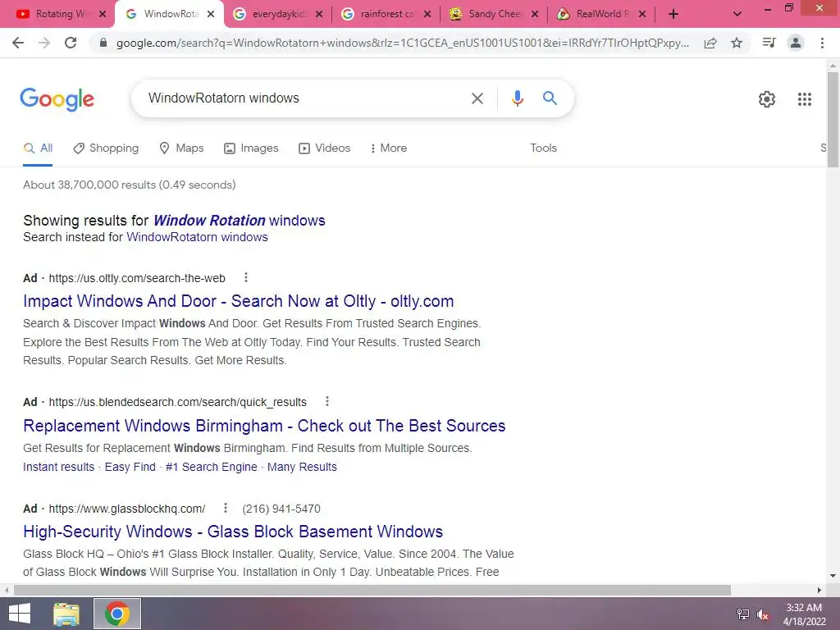Image resolution: width=840 pixels, height=630 pixels.
Task: Open media control icon in toolbar
Action: pyautogui.click(x=769, y=43)
